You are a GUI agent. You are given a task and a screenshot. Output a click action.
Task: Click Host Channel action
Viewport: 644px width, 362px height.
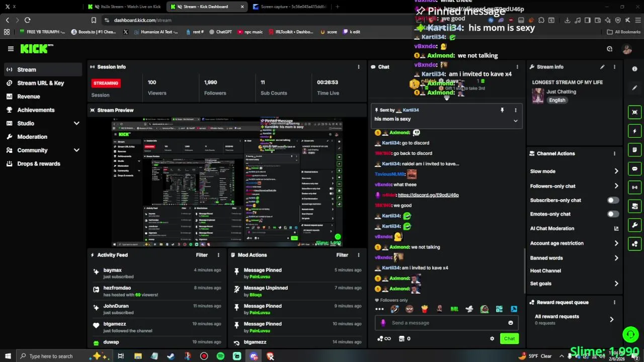545,270
